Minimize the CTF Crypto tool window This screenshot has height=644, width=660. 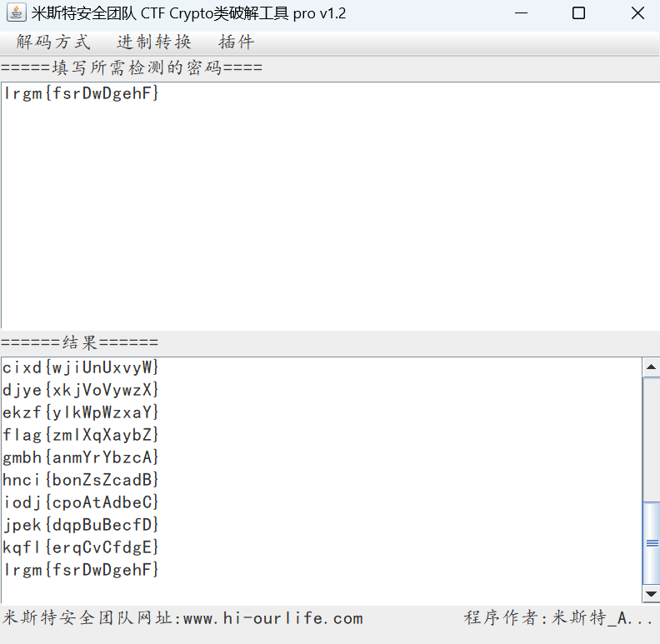[x=521, y=13]
